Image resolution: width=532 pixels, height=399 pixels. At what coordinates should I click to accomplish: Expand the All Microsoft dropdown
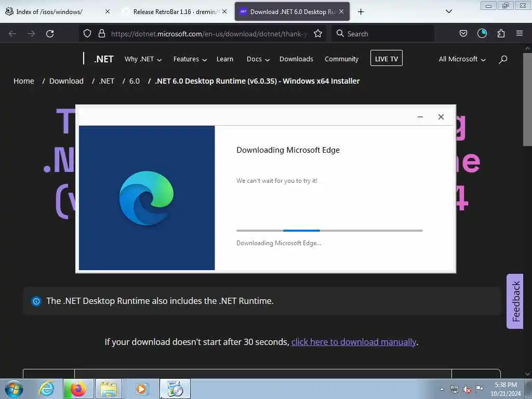click(462, 59)
